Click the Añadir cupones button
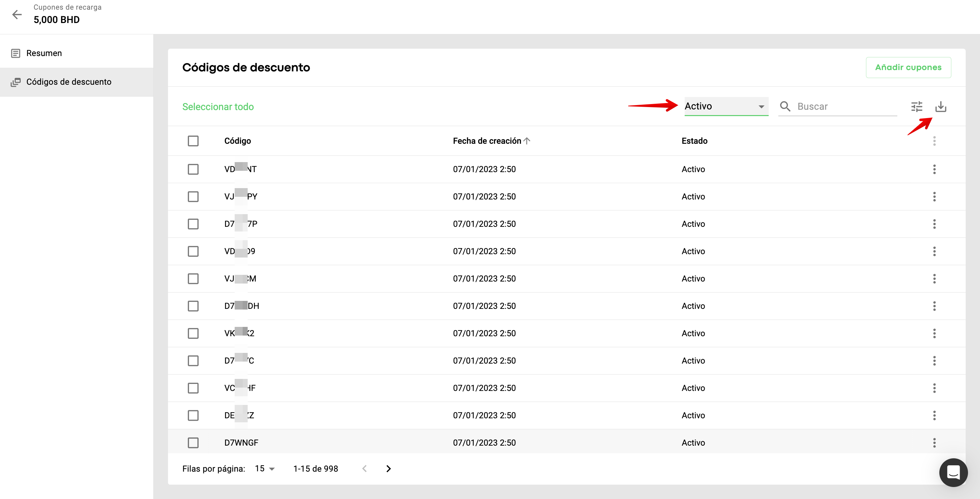Screen dimensions: 980x499 click(908, 67)
